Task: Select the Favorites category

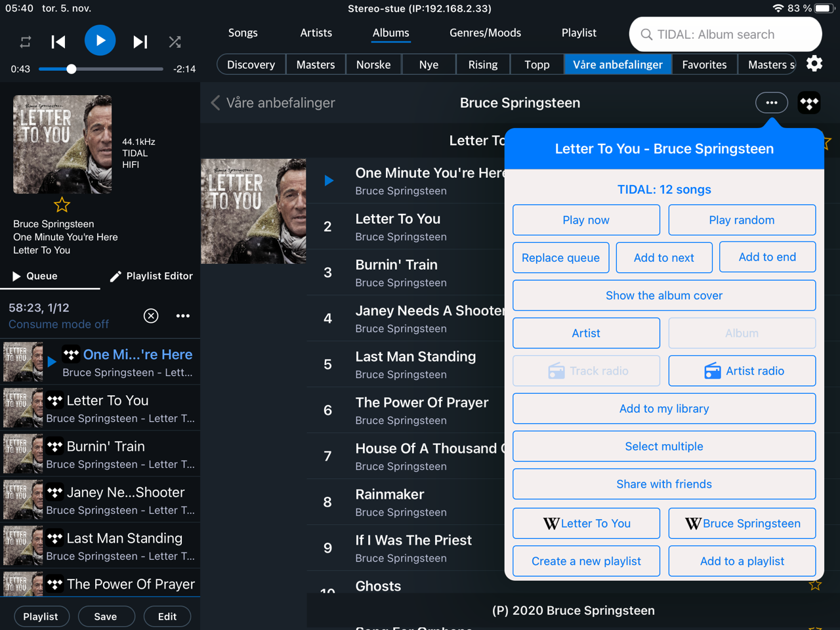Action: [704, 64]
